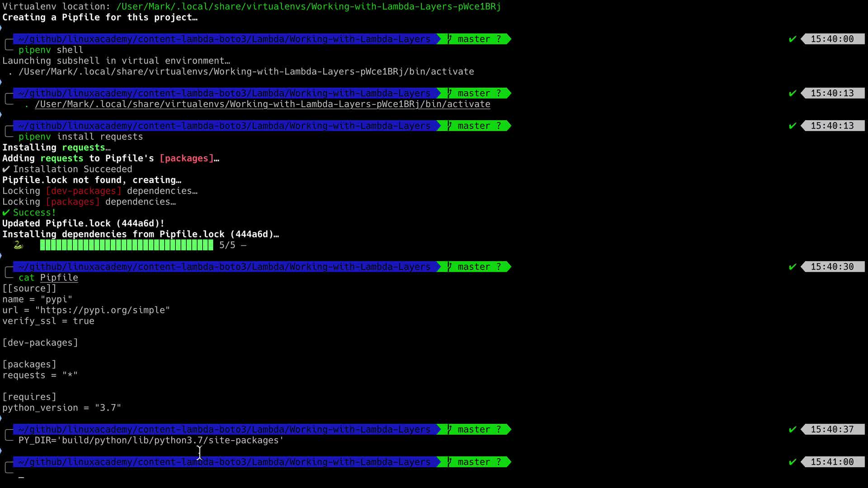Click the snake emoji beside the progress bar
Image resolution: width=868 pixels, height=488 pixels.
18,245
